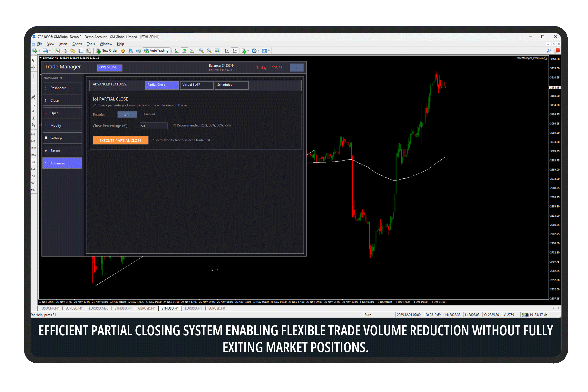Activate the Draw Vertical Line tool
The height and width of the screenshot is (392, 588).
click(33, 76)
